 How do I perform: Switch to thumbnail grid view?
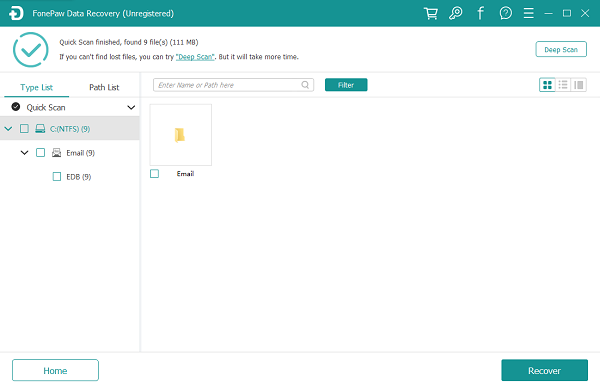tap(547, 85)
